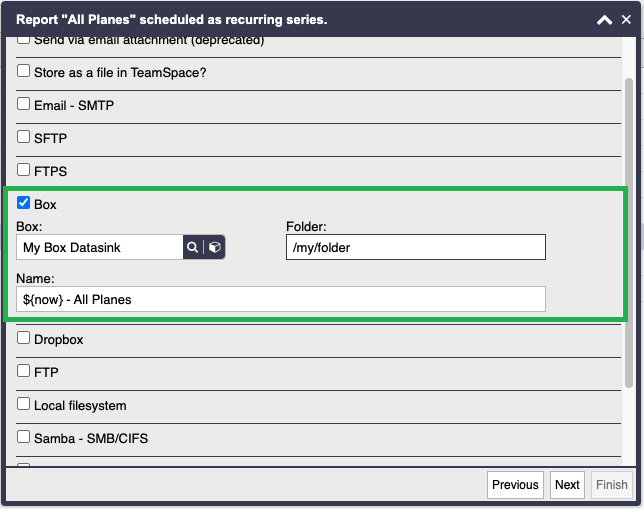644x512 pixels.
Task: Uncheck the Box checkbox
Action: click(x=23, y=203)
